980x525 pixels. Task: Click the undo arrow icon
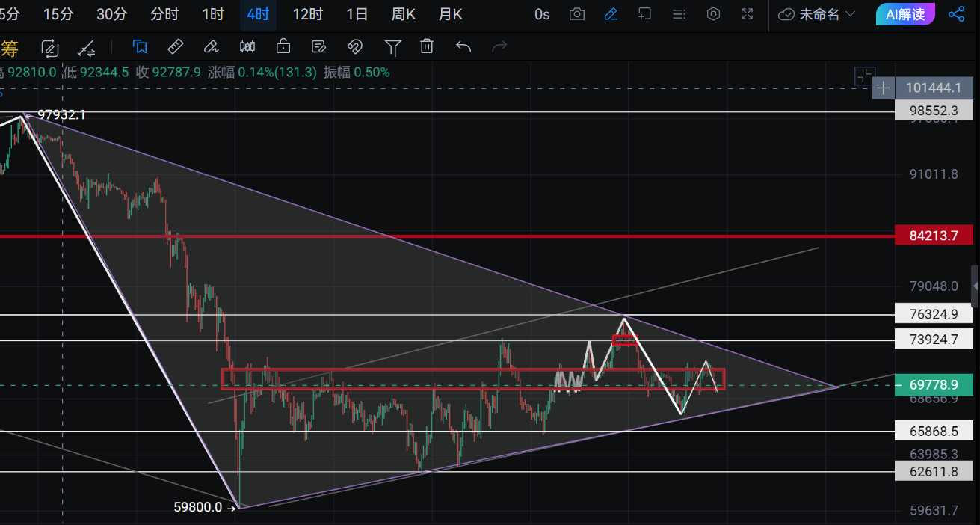coord(463,47)
